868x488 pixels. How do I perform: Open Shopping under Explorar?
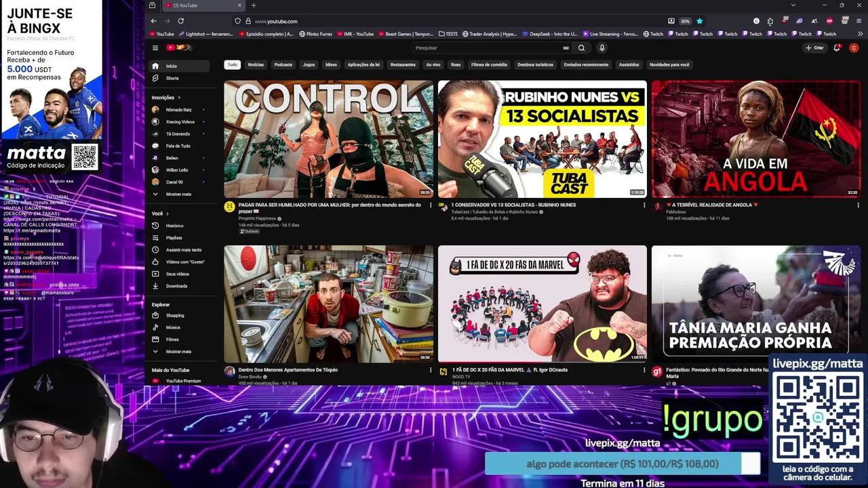click(x=179, y=315)
